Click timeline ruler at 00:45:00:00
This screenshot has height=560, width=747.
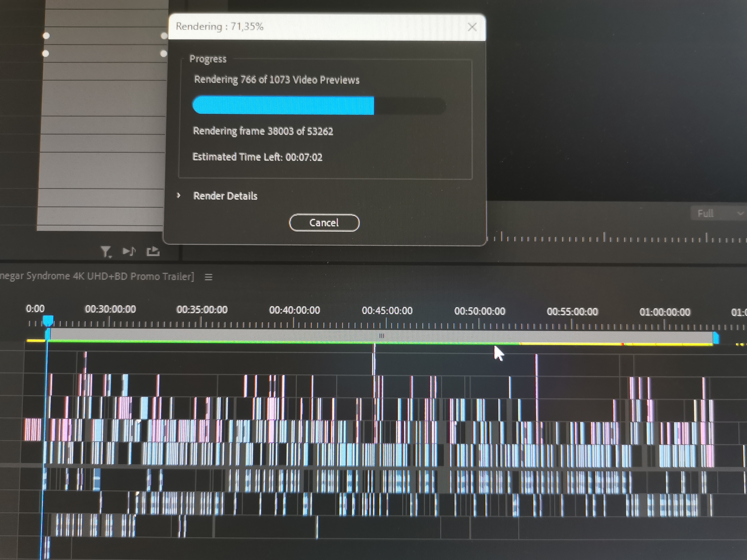click(x=387, y=310)
